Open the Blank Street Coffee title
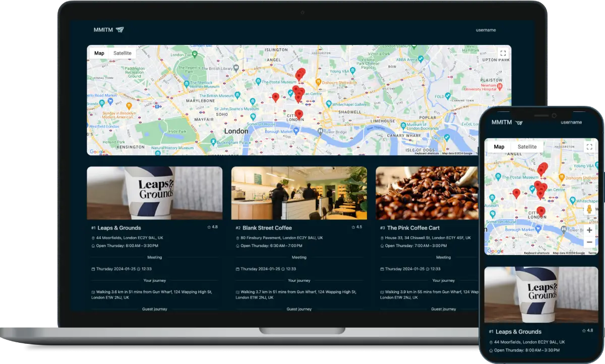 pos(267,228)
